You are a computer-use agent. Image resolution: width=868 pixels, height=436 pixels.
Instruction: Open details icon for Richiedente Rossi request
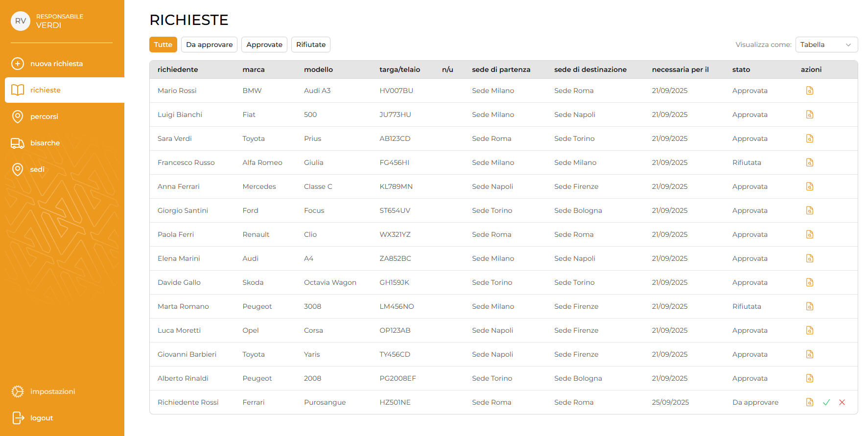pos(810,402)
